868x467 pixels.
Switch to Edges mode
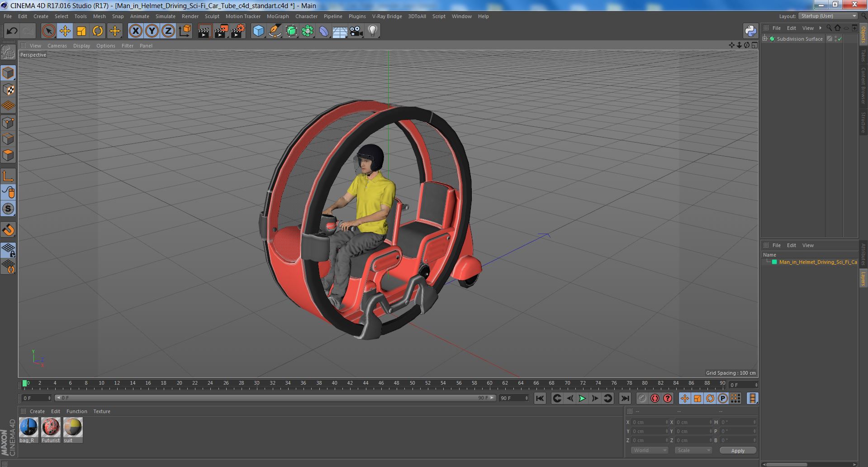click(x=8, y=139)
